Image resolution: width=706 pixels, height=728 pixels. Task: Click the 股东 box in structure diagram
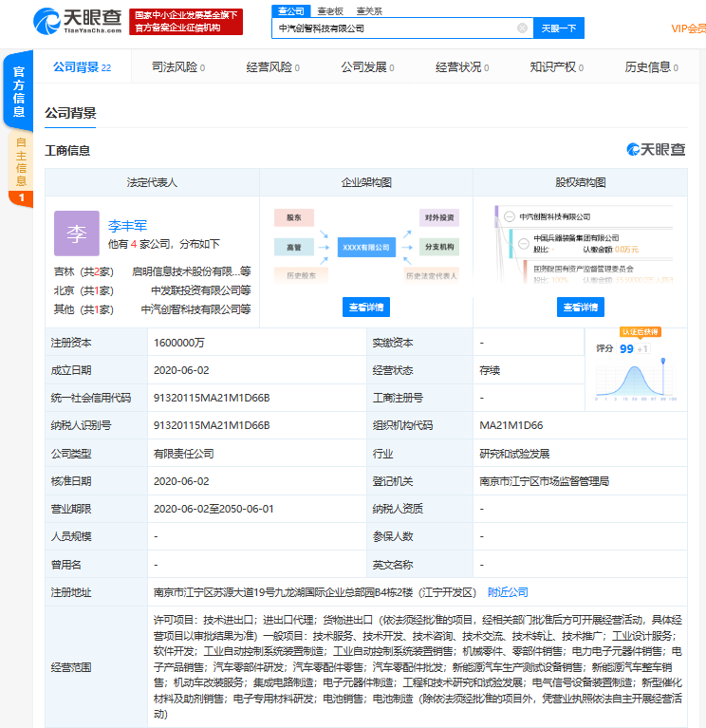(x=294, y=217)
